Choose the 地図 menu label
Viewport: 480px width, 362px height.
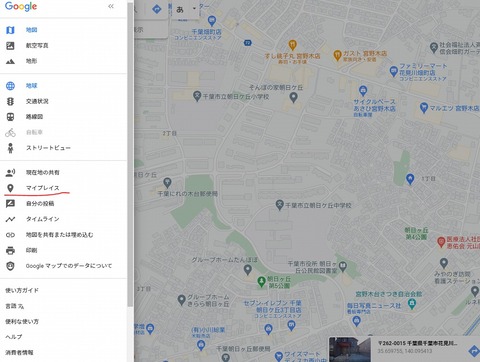32,30
